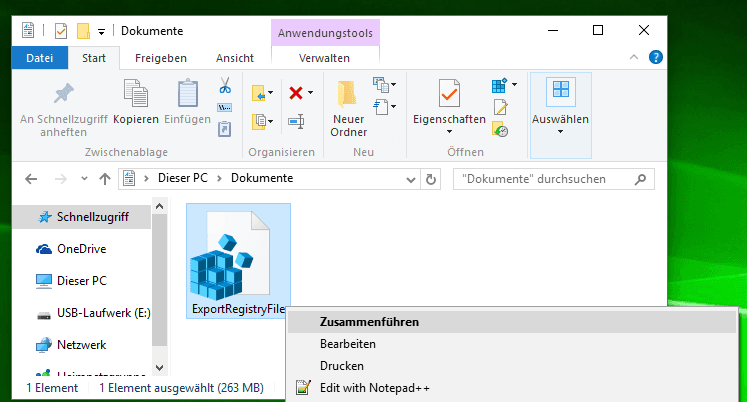This screenshot has width=747, height=402.
Task: Go forward with the right arrow
Action: tap(61, 179)
